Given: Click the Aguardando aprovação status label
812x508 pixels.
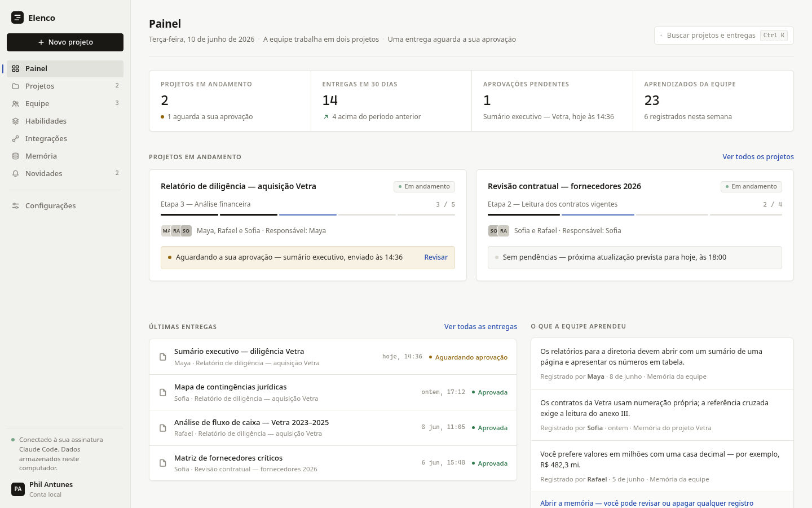Looking at the screenshot, I should [x=468, y=357].
